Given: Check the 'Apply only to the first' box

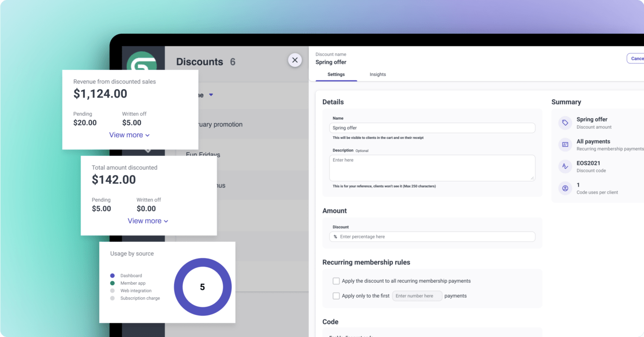Looking at the screenshot, I should point(336,296).
